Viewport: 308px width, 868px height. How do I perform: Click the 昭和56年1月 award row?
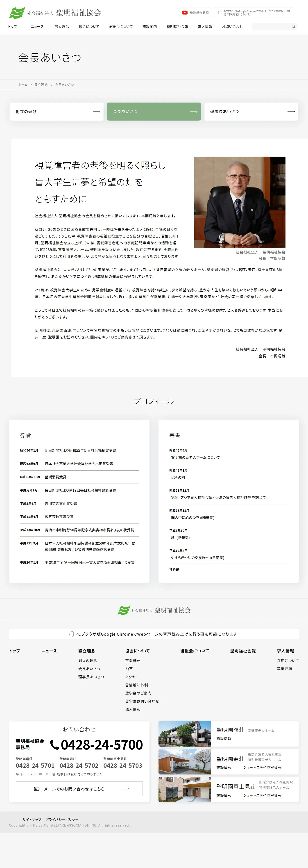(x=79, y=450)
